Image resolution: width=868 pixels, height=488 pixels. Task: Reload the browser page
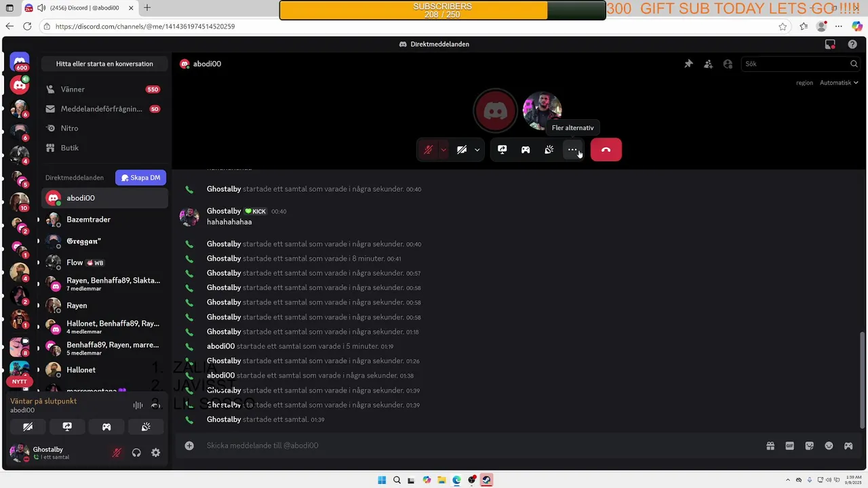(27, 26)
